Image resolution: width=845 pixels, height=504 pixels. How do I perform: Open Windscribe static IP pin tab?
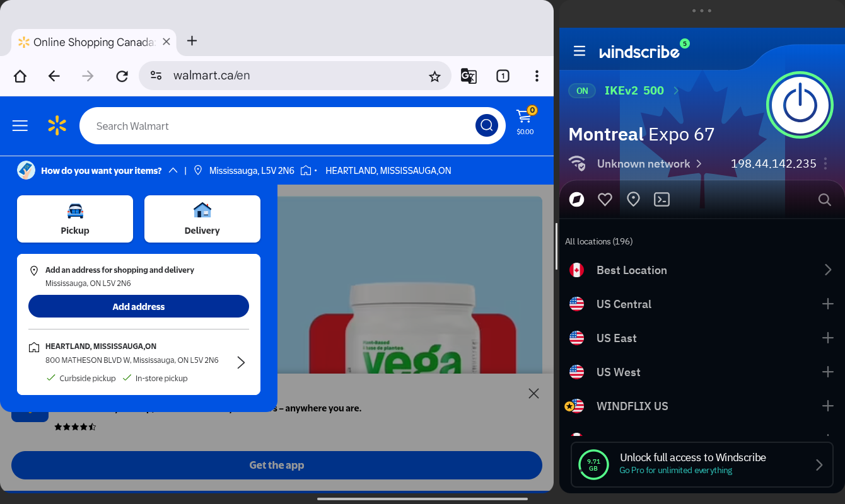[x=633, y=200]
